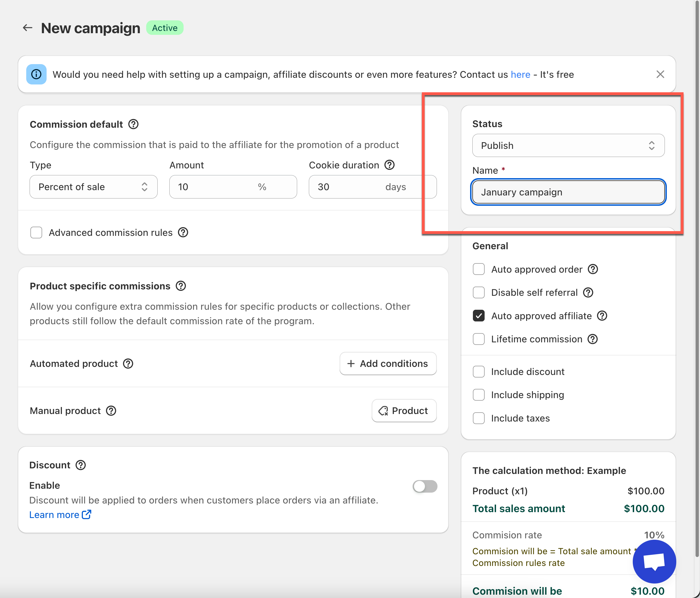Open the chat support bubble
This screenshot has height=598, width=700.
click(x=654, y=561)
